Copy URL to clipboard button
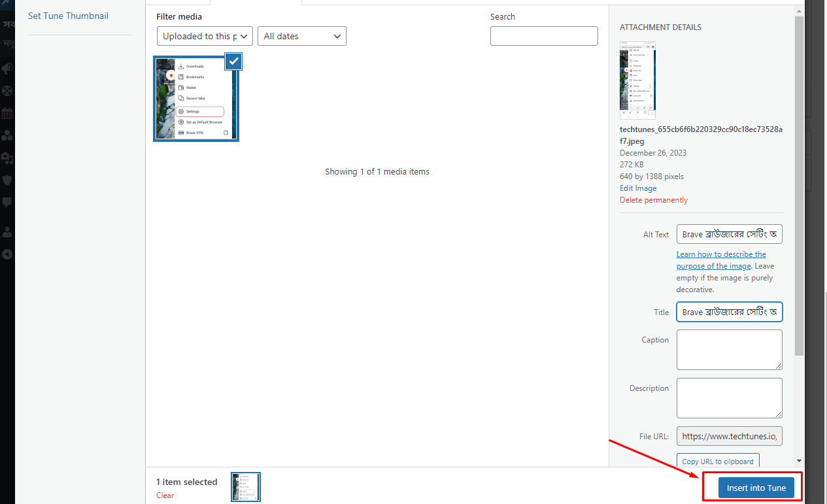The image size is (827, 504). [x=718, y=461]
